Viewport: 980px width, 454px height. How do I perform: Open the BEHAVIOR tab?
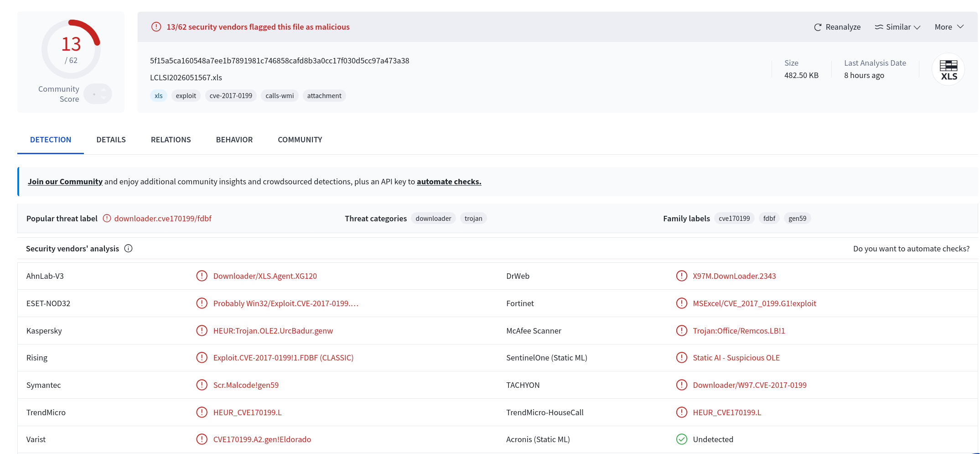pyautogui.click(x=234, y=140)
